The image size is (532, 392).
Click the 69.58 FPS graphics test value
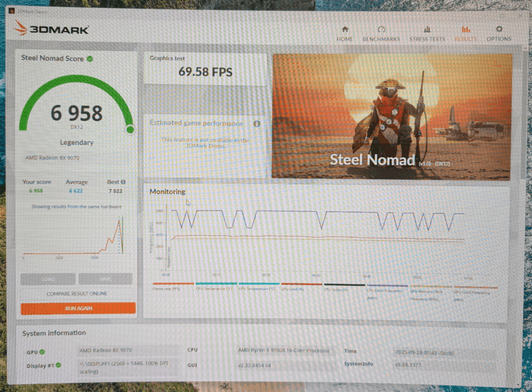205,72
